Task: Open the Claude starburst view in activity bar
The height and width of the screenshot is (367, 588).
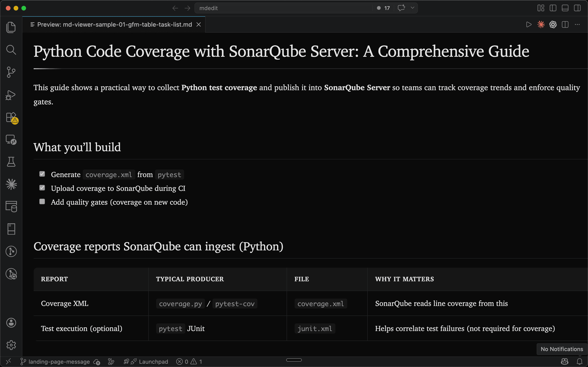Action: point(11,184)
